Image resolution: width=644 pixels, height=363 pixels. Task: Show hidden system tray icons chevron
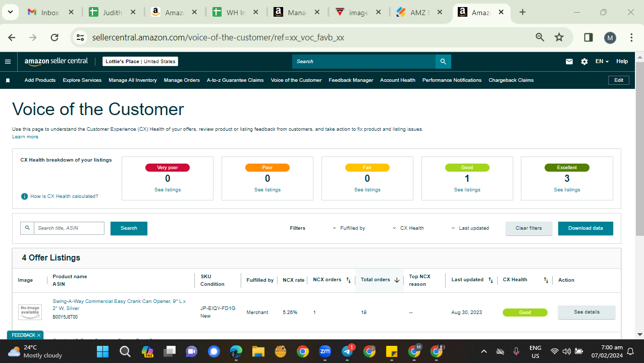484,351
